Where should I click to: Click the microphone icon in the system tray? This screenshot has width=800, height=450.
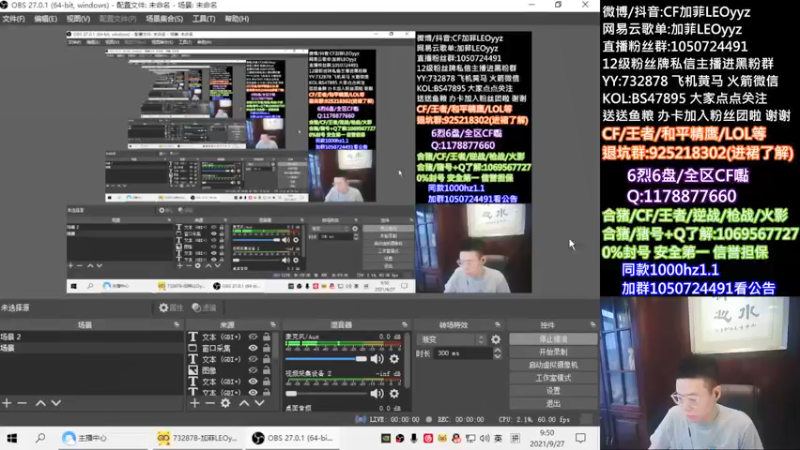pyautogui.click(x=414, y=438)
